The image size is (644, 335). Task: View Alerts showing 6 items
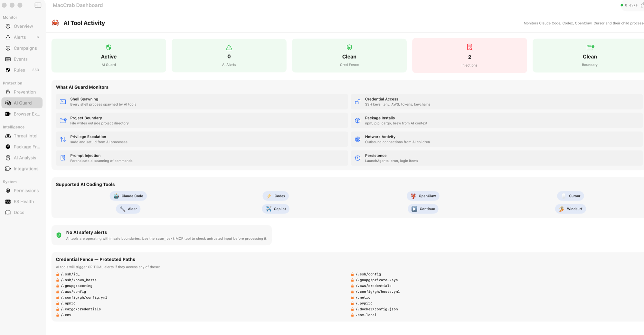[x=20, y=37]
